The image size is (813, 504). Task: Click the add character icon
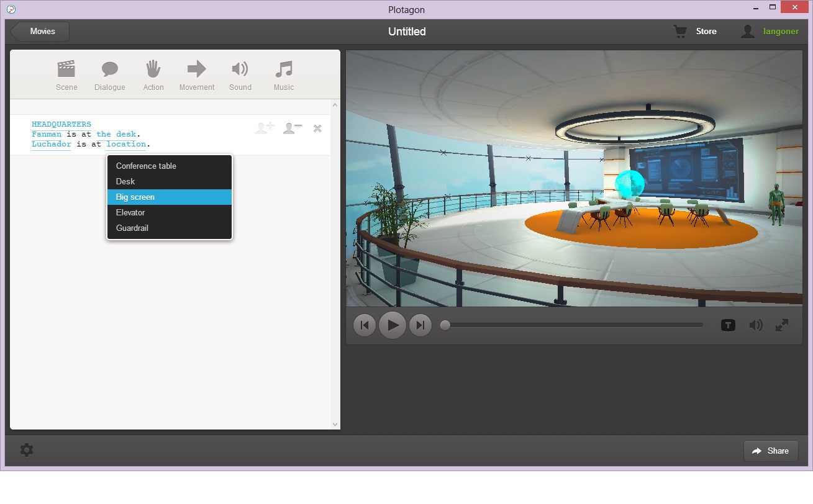click(265, 128)
